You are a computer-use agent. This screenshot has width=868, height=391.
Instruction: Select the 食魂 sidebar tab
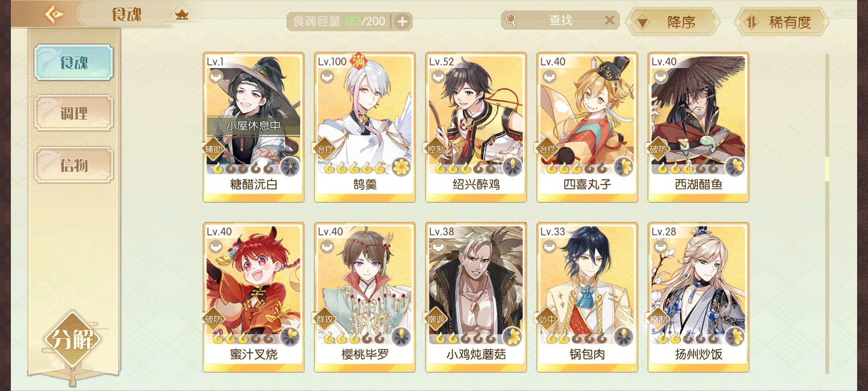[74, 62]
